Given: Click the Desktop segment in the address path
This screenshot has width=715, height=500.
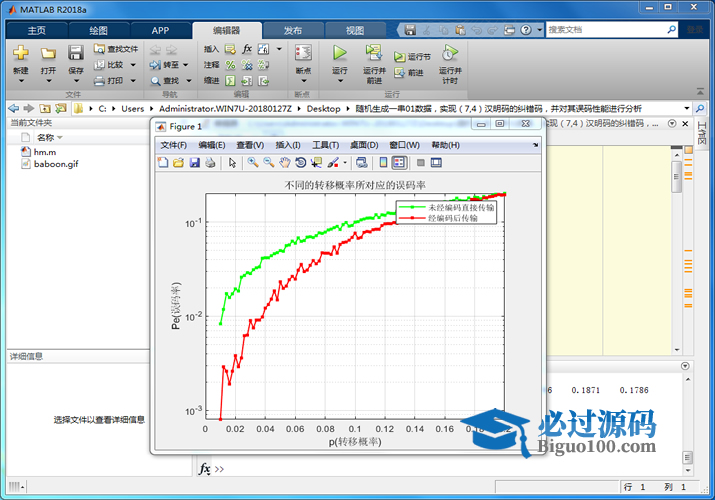Looking at the screenshot, I should tap(323, 108).
